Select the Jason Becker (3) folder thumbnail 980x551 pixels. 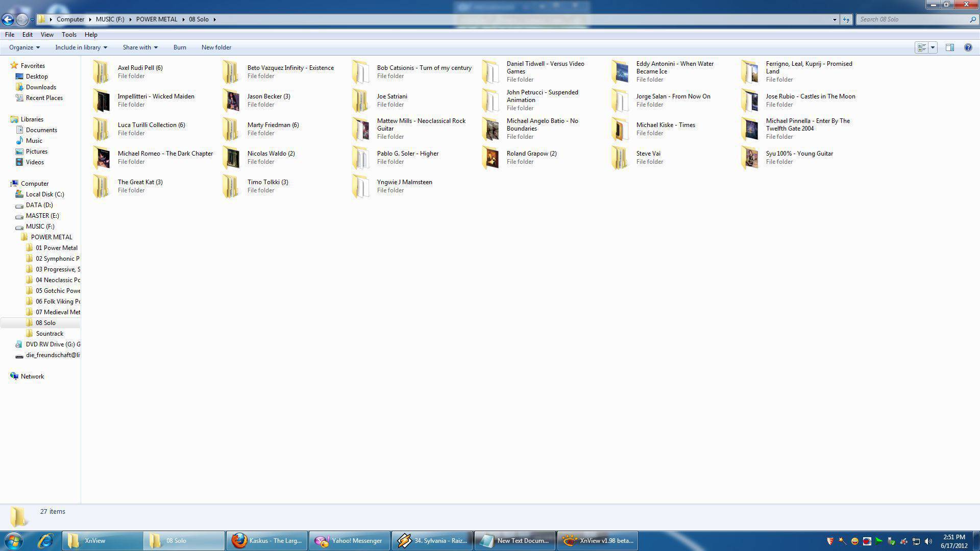point(231,101)
